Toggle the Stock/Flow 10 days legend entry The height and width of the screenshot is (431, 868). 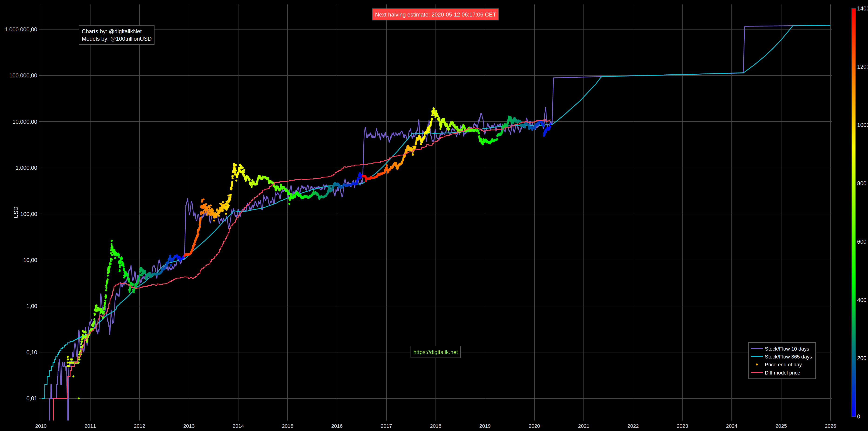point(786,349)
